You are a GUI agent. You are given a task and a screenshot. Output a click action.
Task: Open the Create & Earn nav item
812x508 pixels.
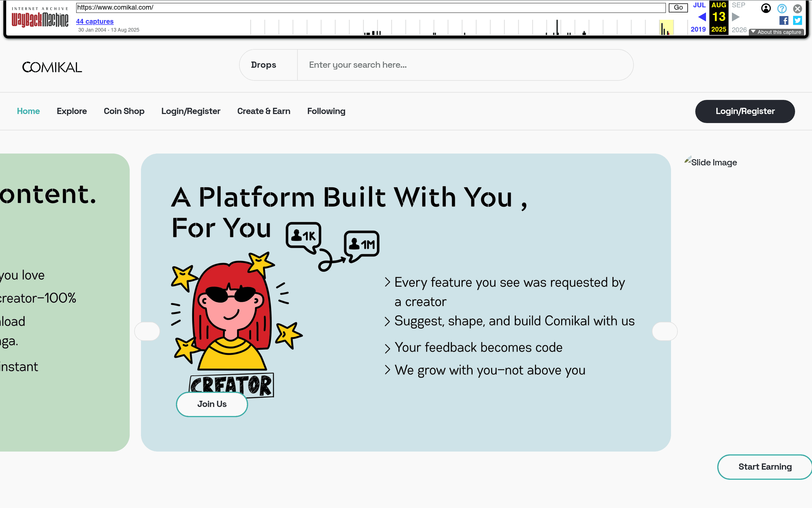pyautogui.click(x=264, y=111)
